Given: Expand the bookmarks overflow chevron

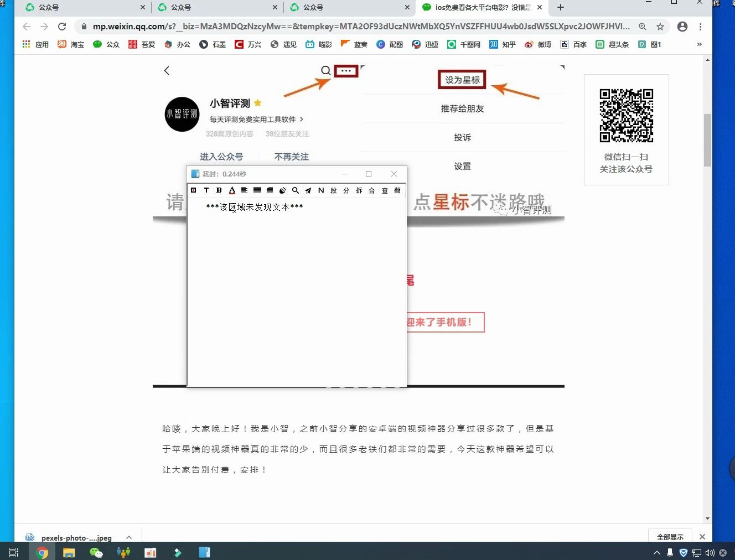Looking at the screenshot, I should click(700, 44).
